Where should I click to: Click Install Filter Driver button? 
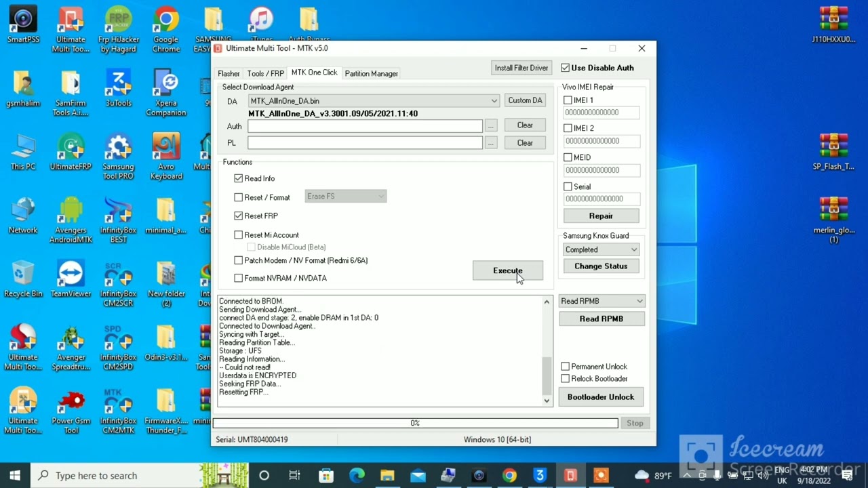(x=521, y=68)
